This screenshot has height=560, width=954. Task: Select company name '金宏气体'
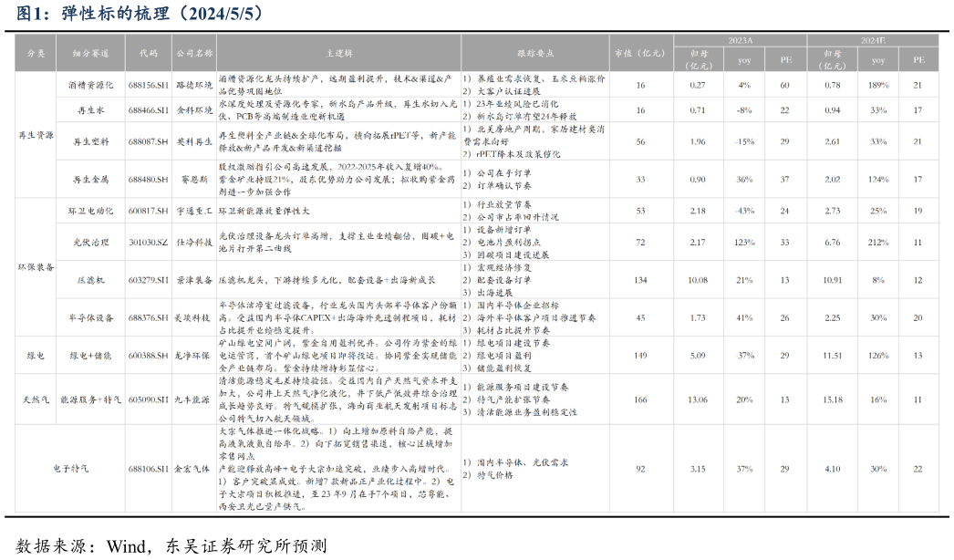coord(192,469)
